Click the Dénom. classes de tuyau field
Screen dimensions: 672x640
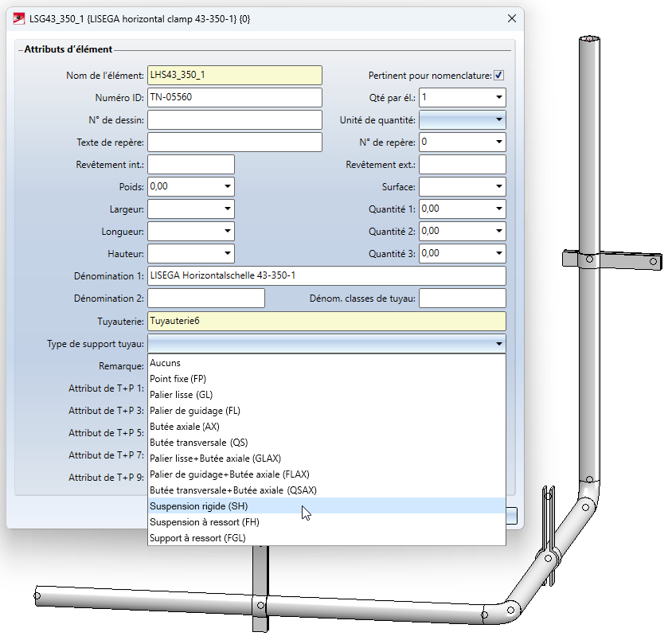(x=463, y=298)
